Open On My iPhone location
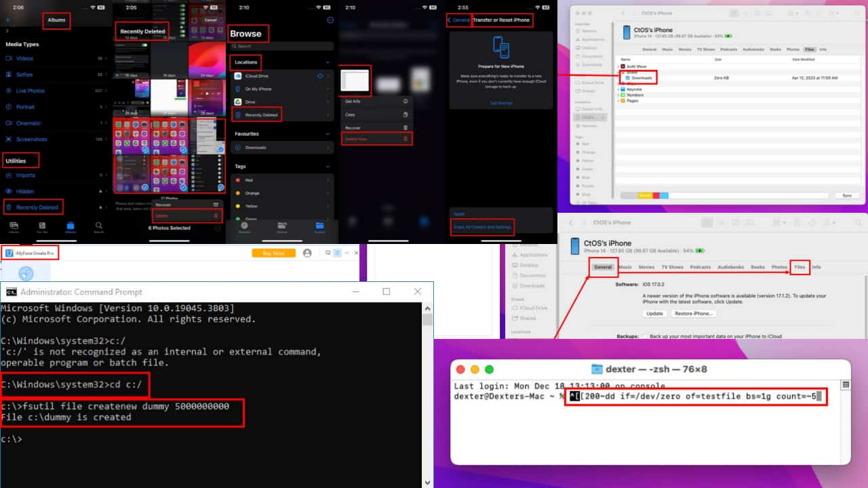Viewport: 868px width, 488px height. [x=282, y=89]
